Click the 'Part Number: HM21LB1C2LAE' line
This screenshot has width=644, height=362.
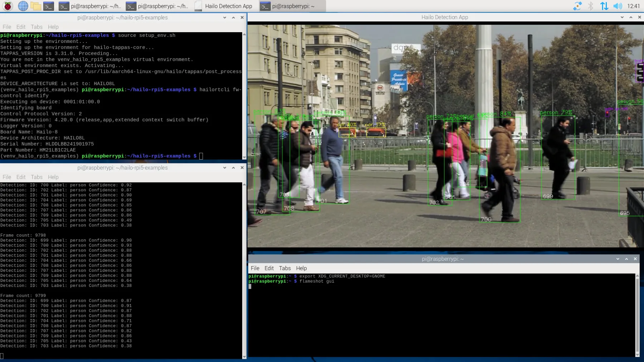coord(38,150)
